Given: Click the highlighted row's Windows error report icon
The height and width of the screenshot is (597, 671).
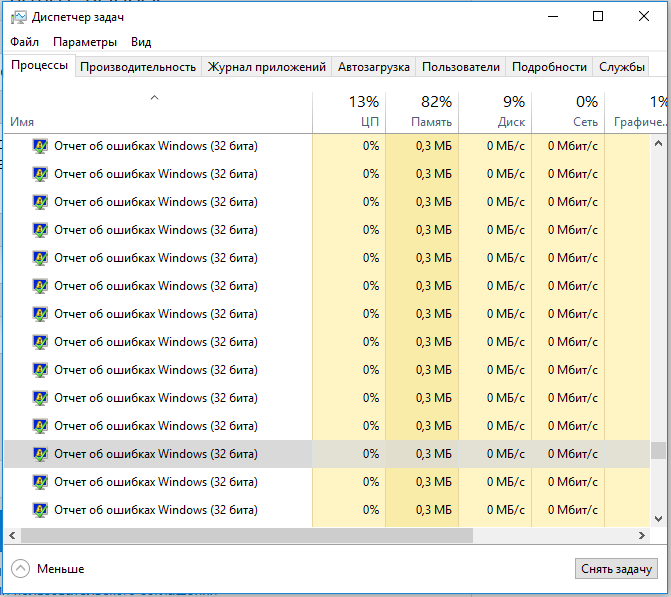Looking at the screenshot, I should 40,454.
